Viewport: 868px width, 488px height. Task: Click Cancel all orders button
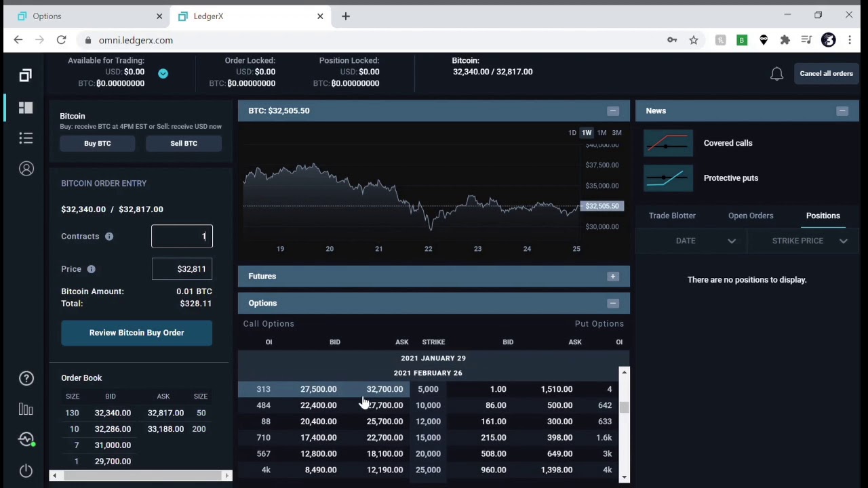826,74
